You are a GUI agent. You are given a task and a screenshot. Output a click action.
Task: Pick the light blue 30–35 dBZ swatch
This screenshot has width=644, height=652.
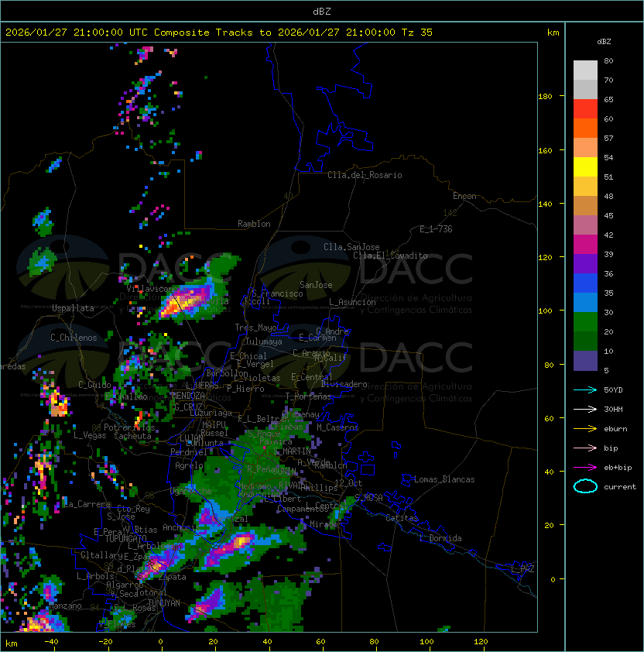(x=585, y=302)
